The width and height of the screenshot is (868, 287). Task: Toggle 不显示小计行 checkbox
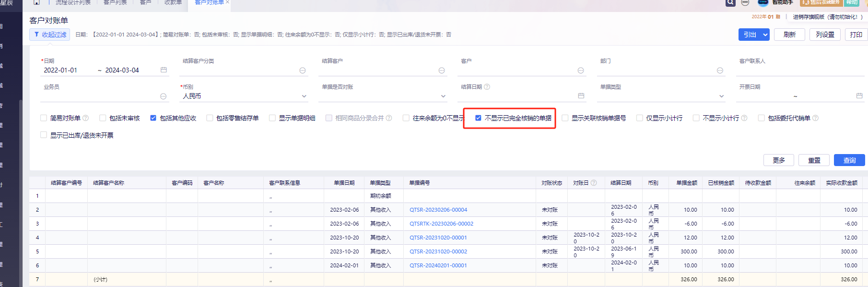click(x=696, y=118)
